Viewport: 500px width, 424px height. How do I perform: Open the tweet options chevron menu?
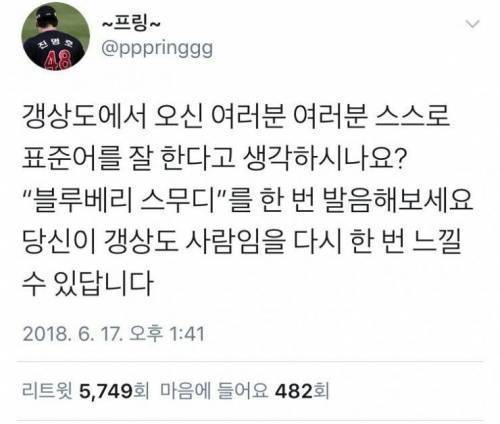click(x=472, y=25)
